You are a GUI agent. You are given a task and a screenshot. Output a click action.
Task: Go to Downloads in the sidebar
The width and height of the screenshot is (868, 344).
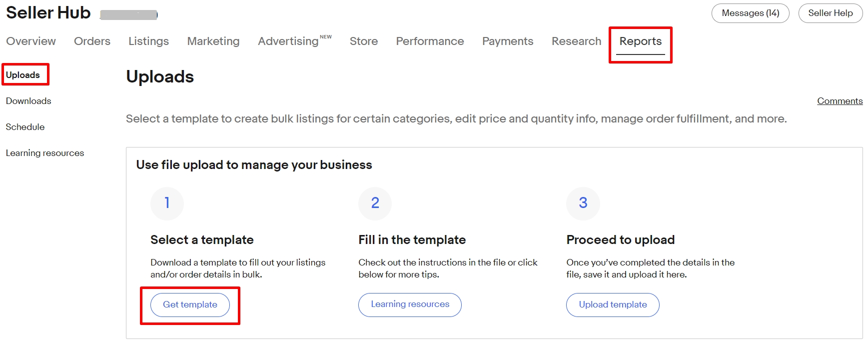(x=28, y=101)
